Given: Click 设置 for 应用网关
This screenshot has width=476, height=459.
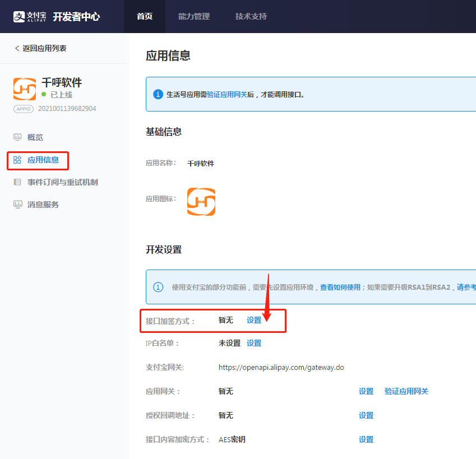Looking at the screenshot, I should coord(366,391).
